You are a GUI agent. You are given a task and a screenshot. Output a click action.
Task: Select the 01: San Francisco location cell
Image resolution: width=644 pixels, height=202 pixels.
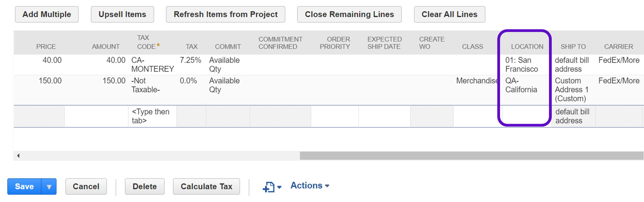522,65
